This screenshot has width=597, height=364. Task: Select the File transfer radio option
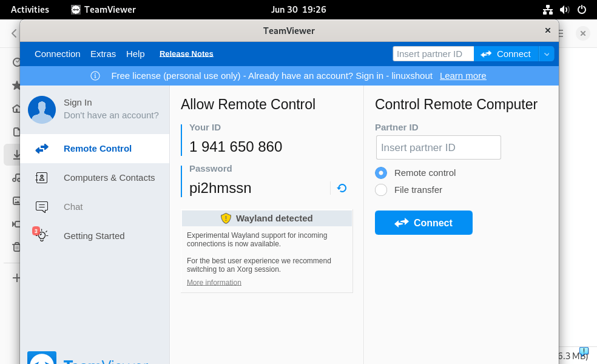381,190
